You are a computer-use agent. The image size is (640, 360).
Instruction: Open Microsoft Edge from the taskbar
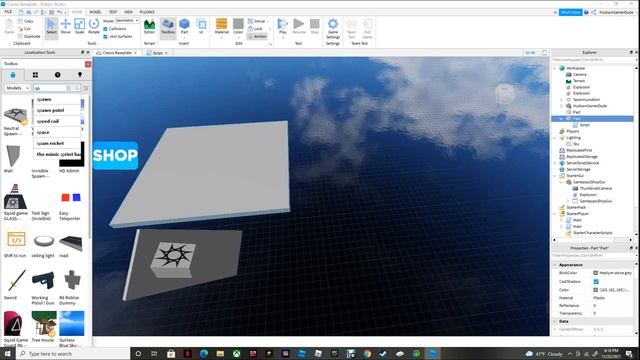pyautogui.click(x=204, y=353)
